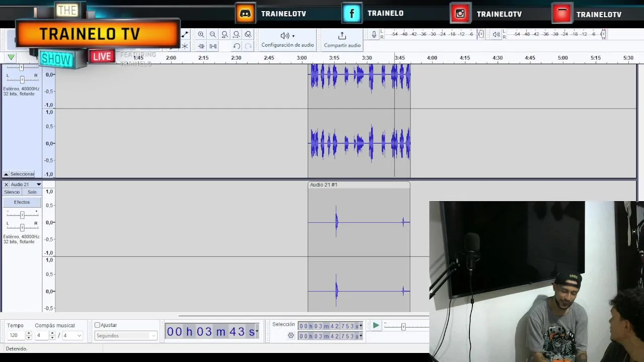Image resolution: width=644 pixels, height=362 pixels.
Task: Click the webcam video overlay
Action: [x=536, y=282]
